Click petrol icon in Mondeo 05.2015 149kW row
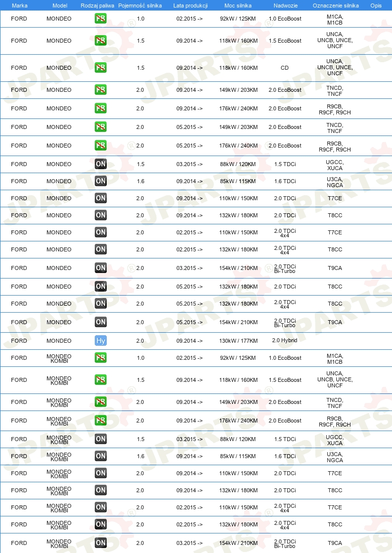This screenshot has height=553, width=392. 101,127
